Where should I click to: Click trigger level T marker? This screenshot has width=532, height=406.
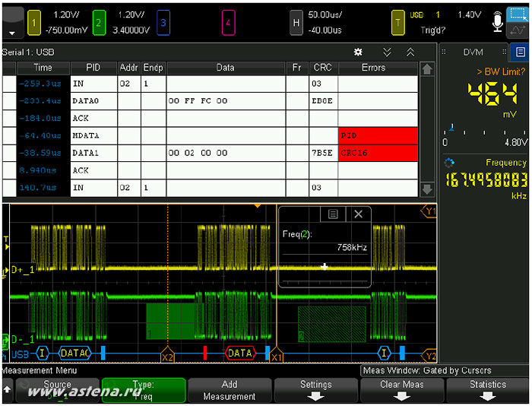pyautogui.click(x=6, y=243)
